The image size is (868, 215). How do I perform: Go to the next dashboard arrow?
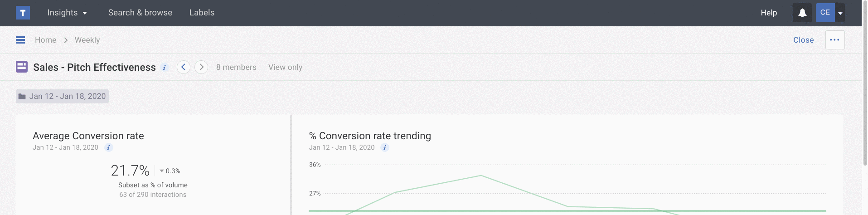pos(201,67)
